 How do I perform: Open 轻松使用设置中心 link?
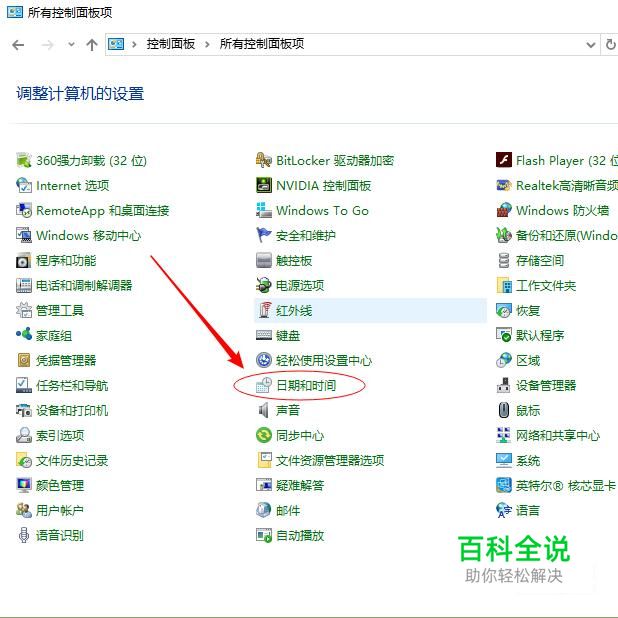[324, 360]
